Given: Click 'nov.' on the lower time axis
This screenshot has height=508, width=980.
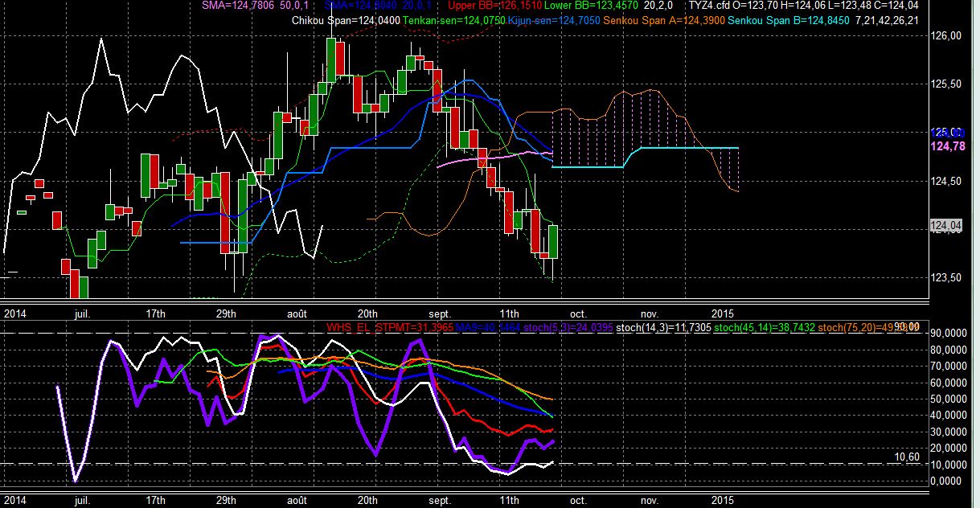Looking at the screenshot, I should coord(650,499).
